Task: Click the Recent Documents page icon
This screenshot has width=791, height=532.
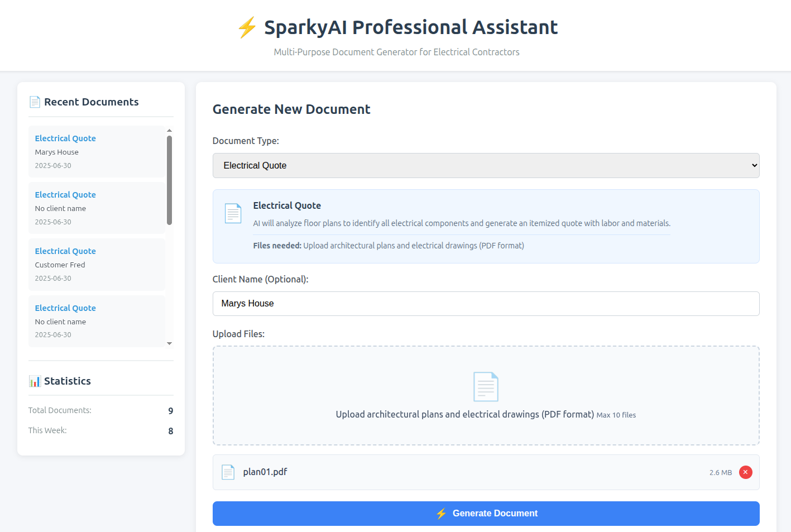Action: point(35,102)
